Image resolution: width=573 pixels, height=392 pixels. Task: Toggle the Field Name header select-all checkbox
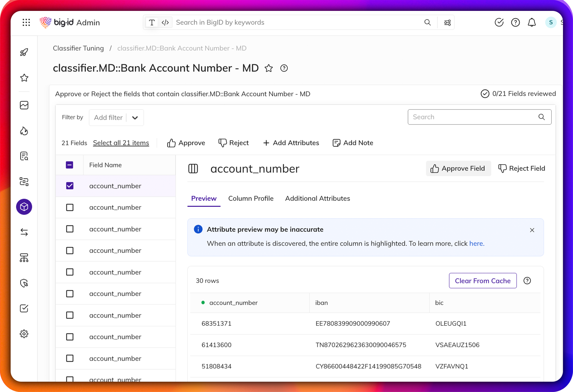pyautogui.click(x=69, y=165)
